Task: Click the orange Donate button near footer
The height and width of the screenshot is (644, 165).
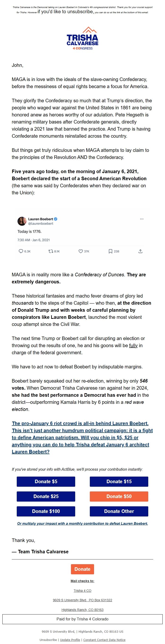Action: pyautogui.click(x=82, y=569)
